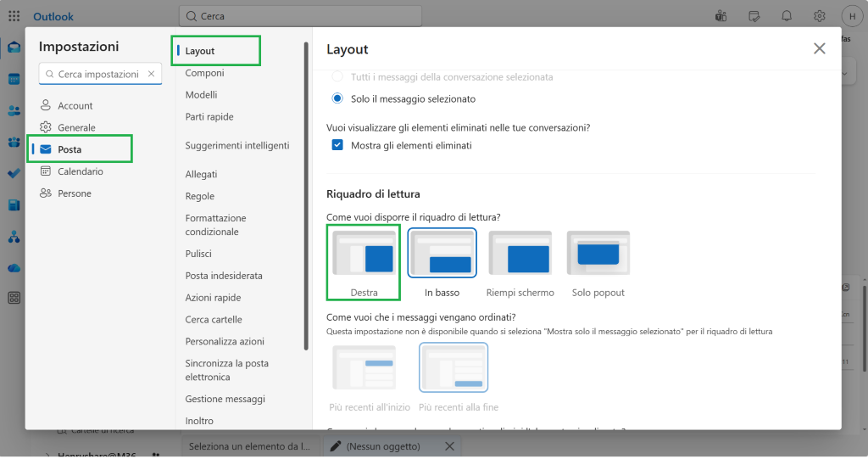Open To Do checkmark icon
Image resolution: width=868 pixels, height=459 pixels.
14,174
